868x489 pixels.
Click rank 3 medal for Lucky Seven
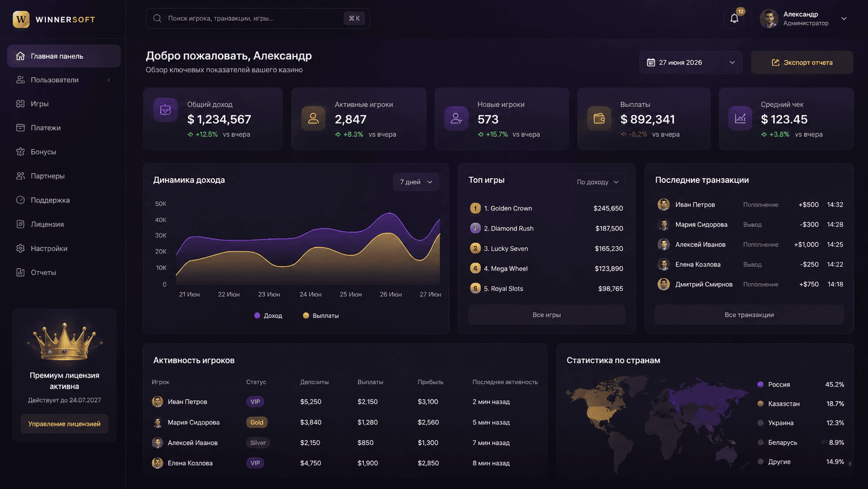point(475,248)
